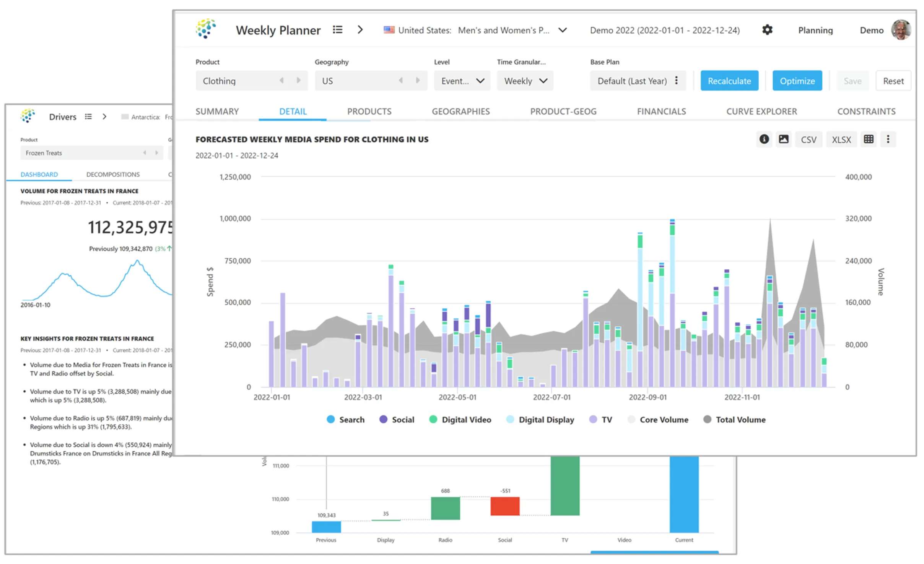The width and height of the screenshot is (924, 564).
Task: Open the chart's three-dot options menu
Action: click(888, 139)
